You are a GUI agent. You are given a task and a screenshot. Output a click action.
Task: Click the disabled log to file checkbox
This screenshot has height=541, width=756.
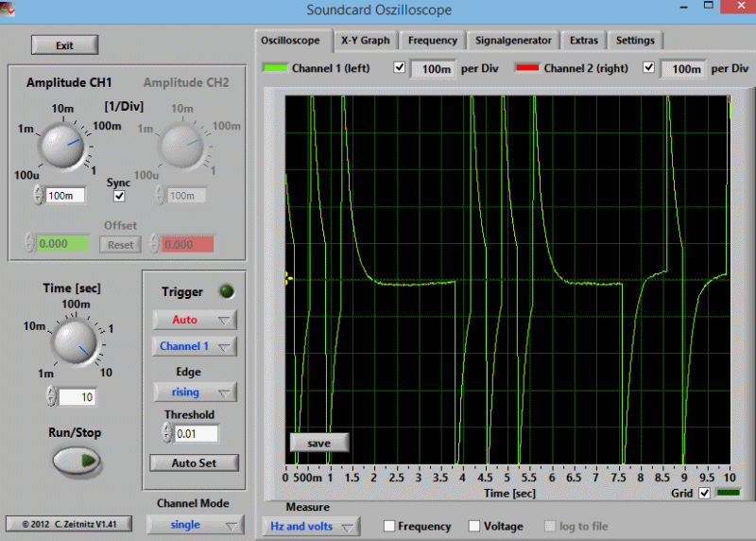[x=550, y=526]
